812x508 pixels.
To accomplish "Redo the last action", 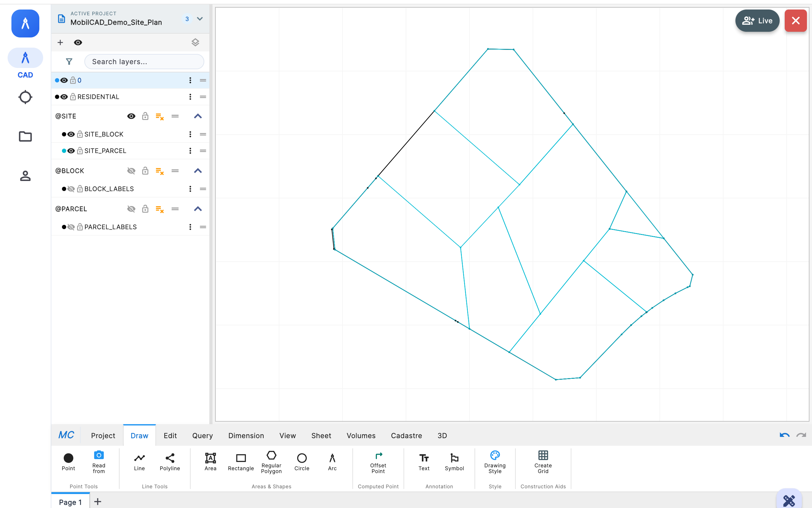I will tap(801, 435).
